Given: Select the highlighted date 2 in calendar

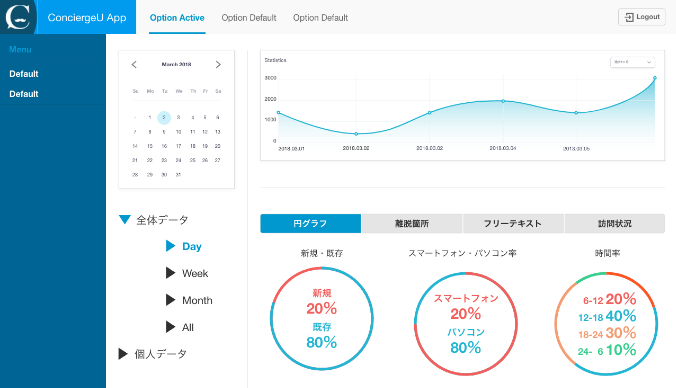Looking at the screenshot, I should [x=164, y=117].
